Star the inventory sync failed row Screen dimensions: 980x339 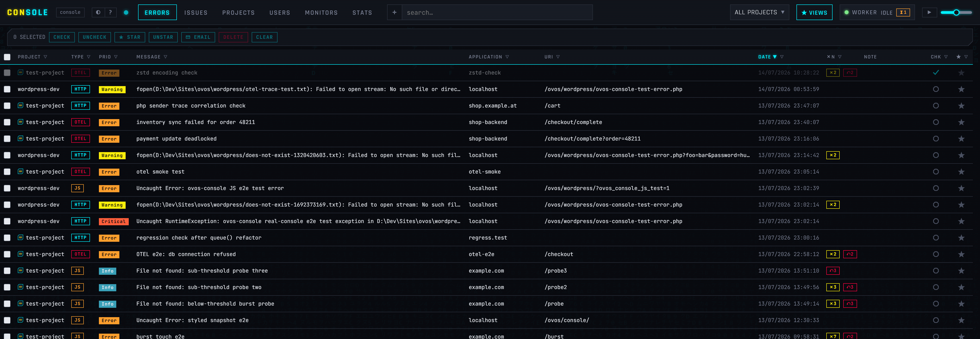tap(961, 122)
